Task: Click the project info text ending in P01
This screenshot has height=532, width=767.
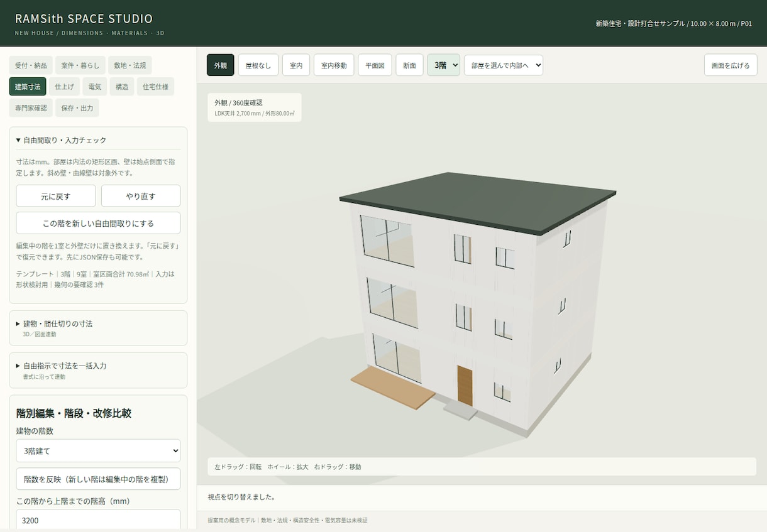Action: (674, 23)
